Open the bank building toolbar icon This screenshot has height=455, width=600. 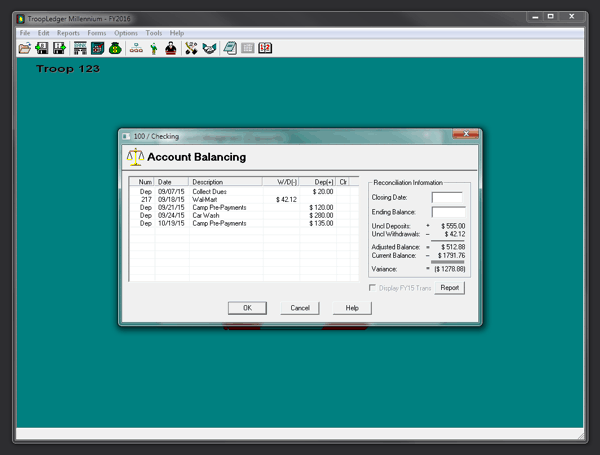click(80, 48)
